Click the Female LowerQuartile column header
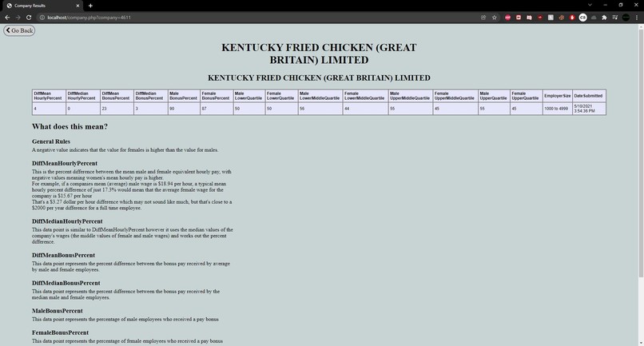 (x=281, y=96)
